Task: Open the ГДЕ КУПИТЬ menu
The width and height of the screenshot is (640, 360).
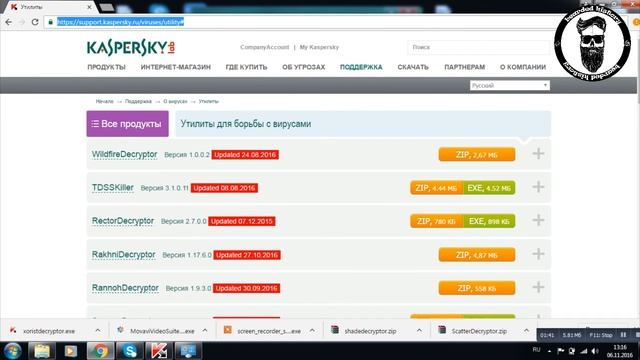Action: click(x=246, y=67)
